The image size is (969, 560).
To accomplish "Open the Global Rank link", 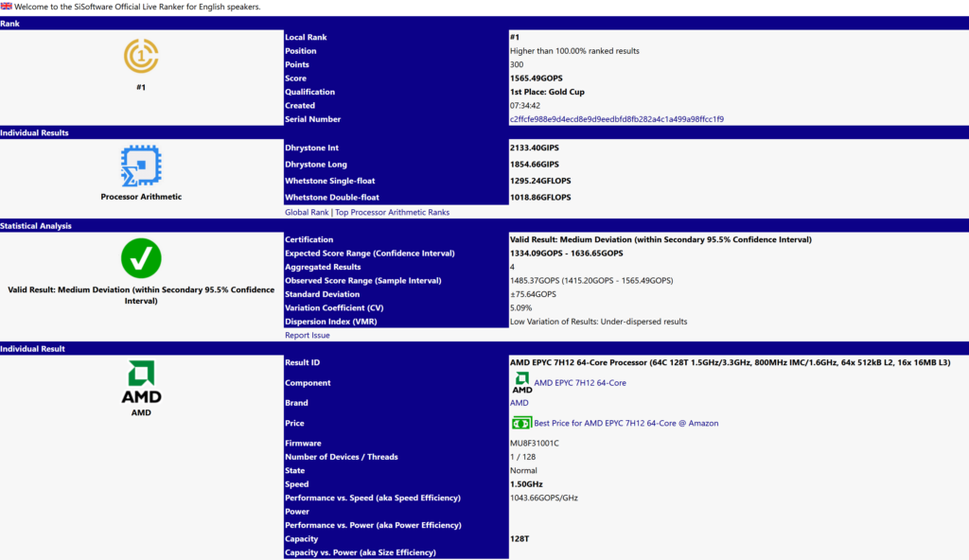I will click(x=307, y=212).
